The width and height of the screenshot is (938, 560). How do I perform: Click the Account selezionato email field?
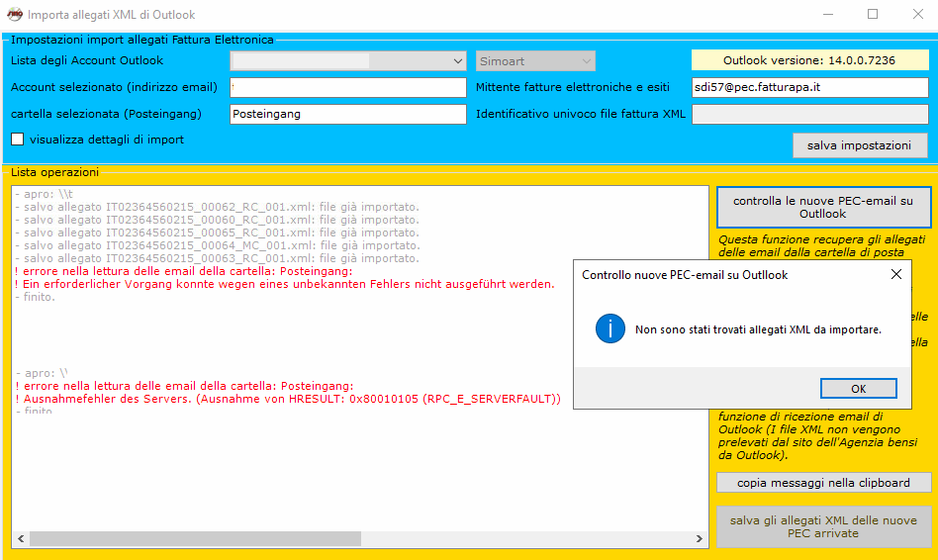tap(347, 88)
